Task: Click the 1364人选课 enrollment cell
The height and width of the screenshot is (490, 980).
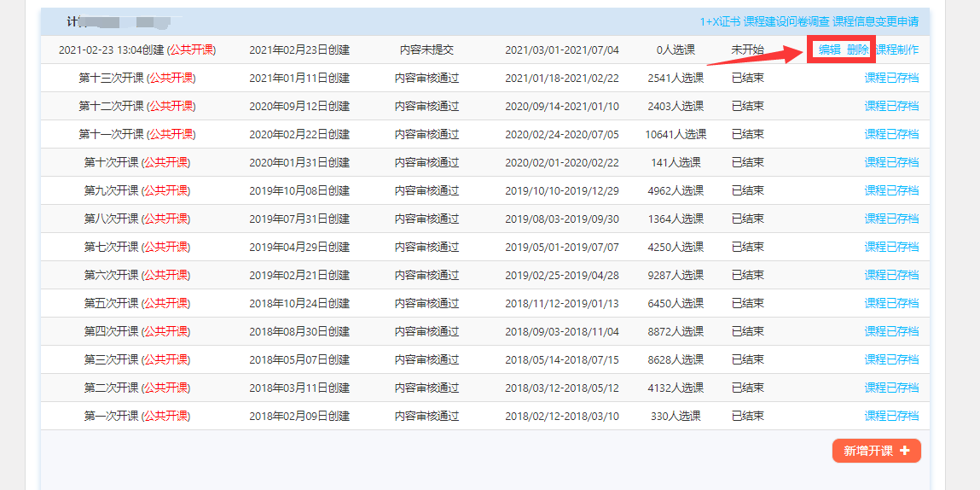Action: (x=676, y=219)
